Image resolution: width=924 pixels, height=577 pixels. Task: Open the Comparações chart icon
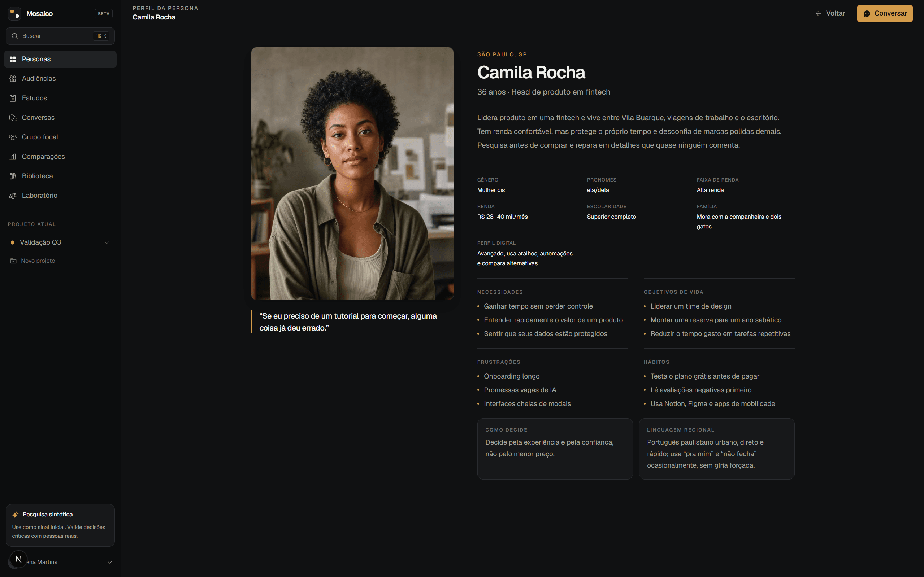[x=13, y=157]
